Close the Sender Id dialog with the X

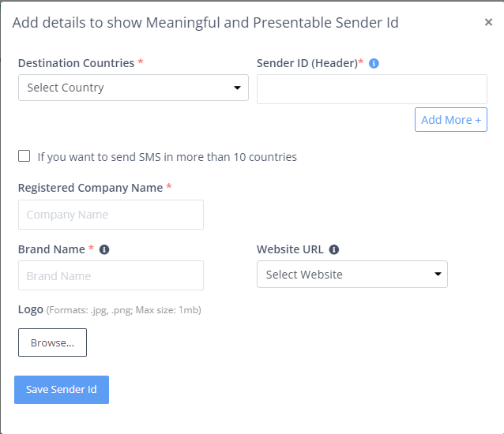click(x=488, y=22)
